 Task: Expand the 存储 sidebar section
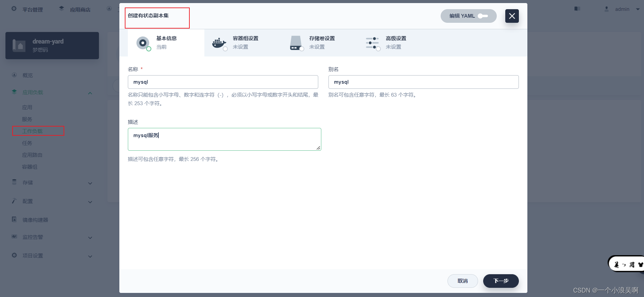click(90, 183)
